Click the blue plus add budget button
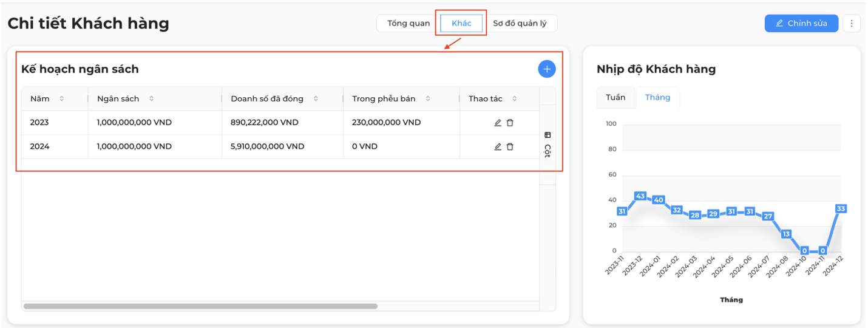 (547, 69)
